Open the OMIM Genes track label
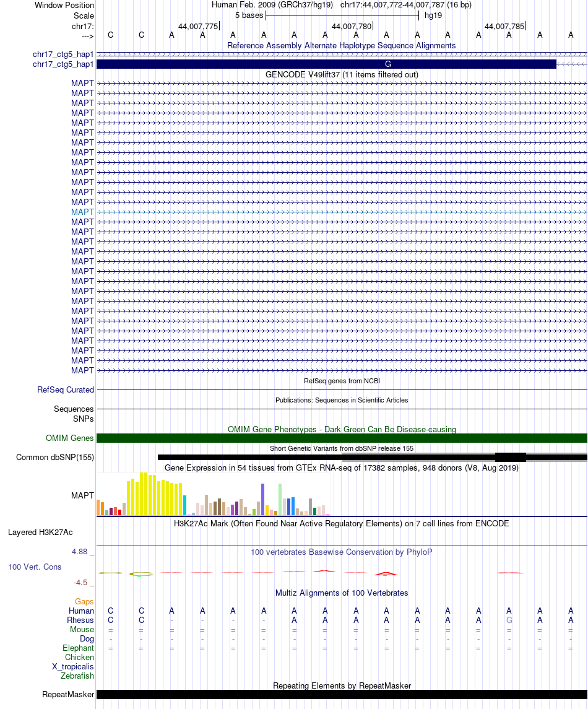This screenshot has width=588, height=709. coord(69,438)
